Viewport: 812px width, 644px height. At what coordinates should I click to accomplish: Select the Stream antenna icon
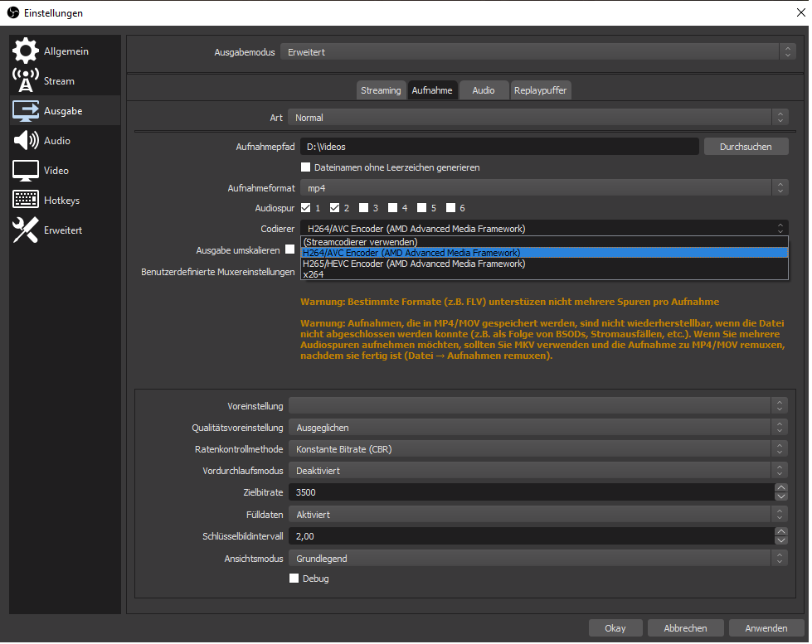[x=26, y=80]
